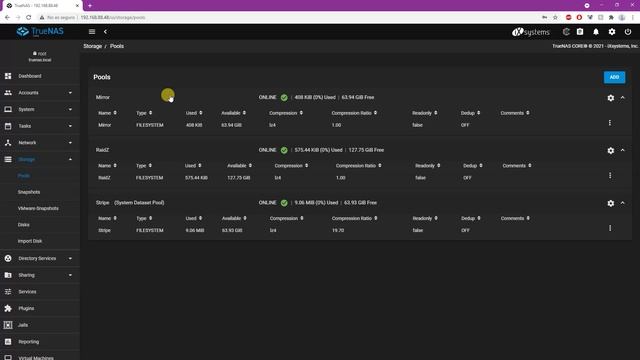
Task: Sort Stripe table by Comments
Action: (515, 218)
